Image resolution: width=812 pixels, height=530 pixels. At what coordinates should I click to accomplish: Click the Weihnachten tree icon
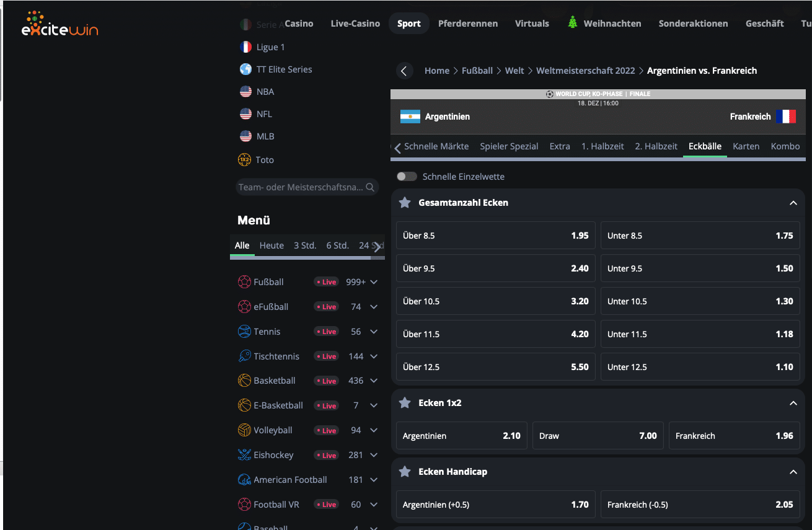click(x=573, y=23)
